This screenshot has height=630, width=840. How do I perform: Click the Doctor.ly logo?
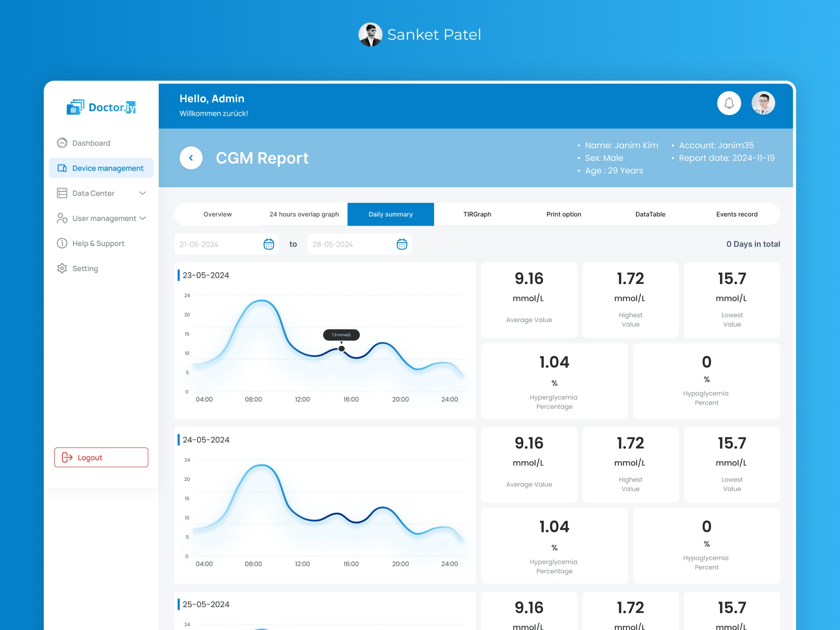click(101, 107)
